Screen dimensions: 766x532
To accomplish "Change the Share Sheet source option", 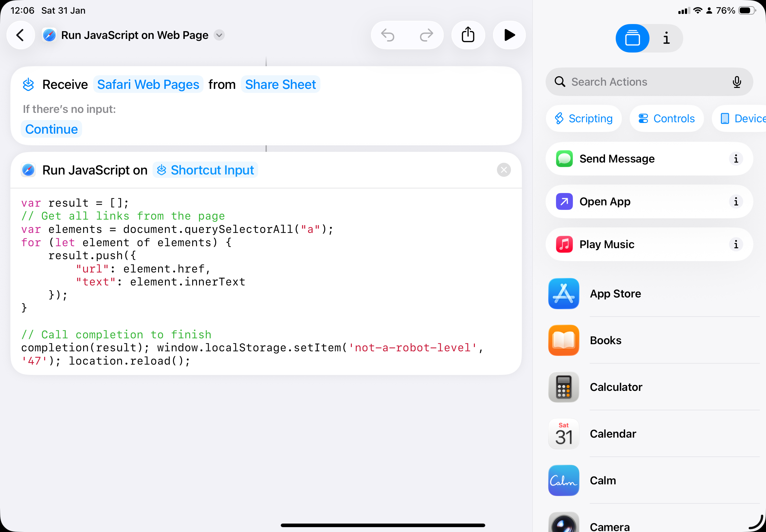I will [280, 85].
